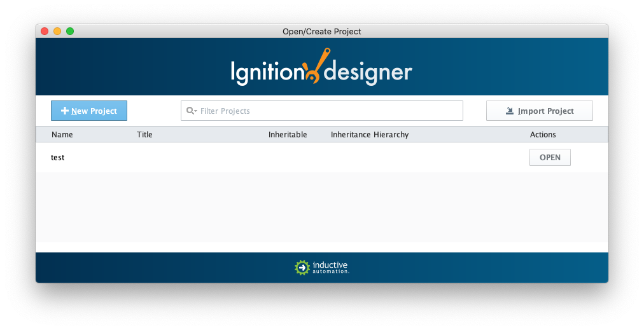This screenshot has height=330, width=644.
Task: Close the Open/Create Project window
Action: click(45, 31)
